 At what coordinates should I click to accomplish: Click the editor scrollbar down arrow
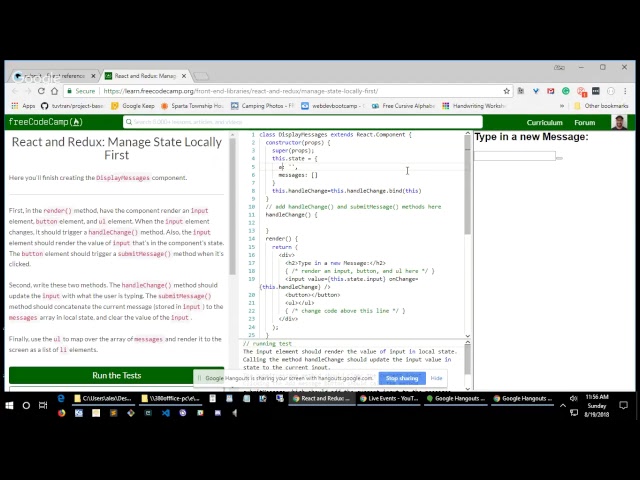(467, 336)
